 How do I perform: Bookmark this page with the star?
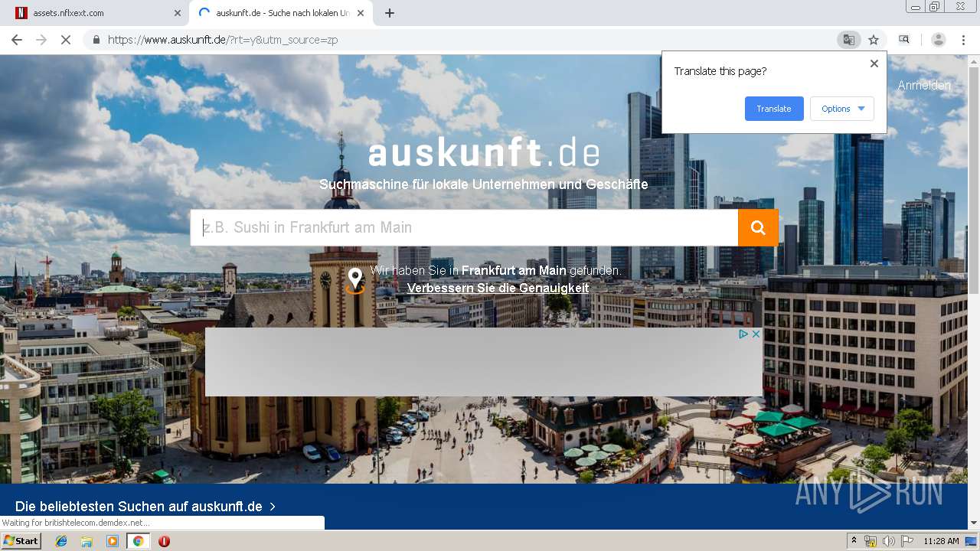click(874, 40)
